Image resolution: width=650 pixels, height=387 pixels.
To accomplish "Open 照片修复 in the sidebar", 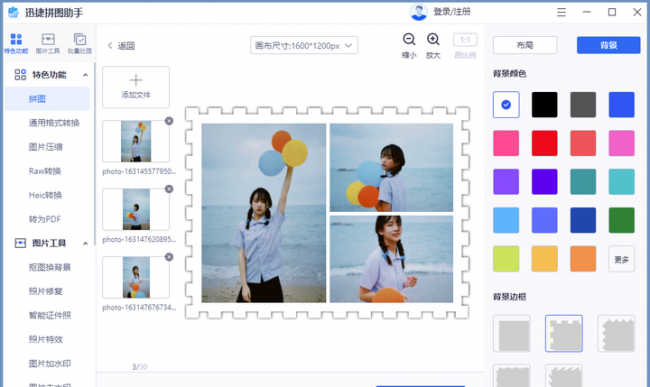I will [x=46, y=291].
